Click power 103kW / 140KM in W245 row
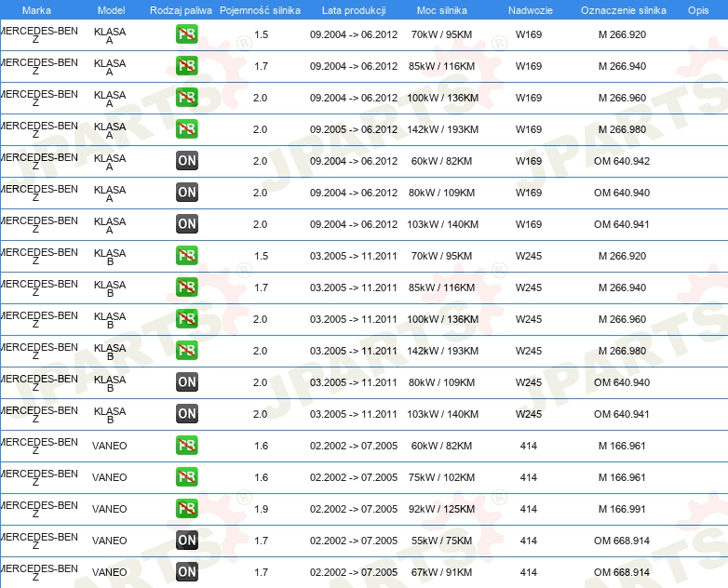This screenshot has width=728, height=588. coord(442,414)
